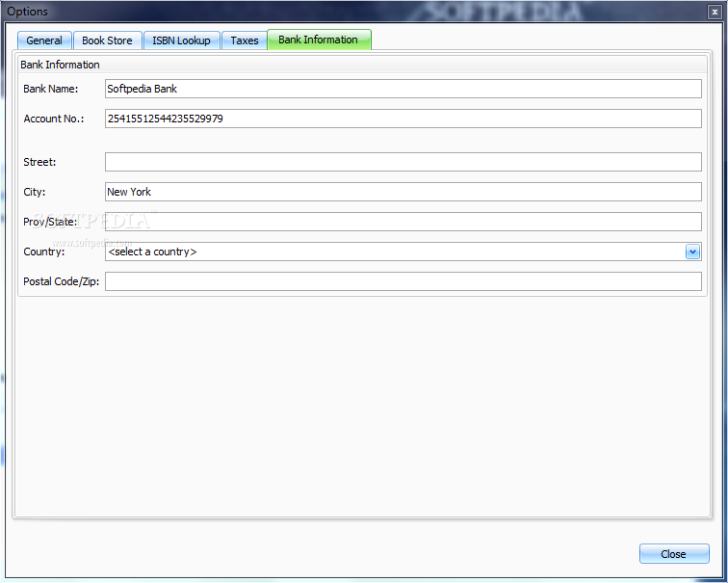
Task: Switch to the General tab
Action: [x=44, y=40]
